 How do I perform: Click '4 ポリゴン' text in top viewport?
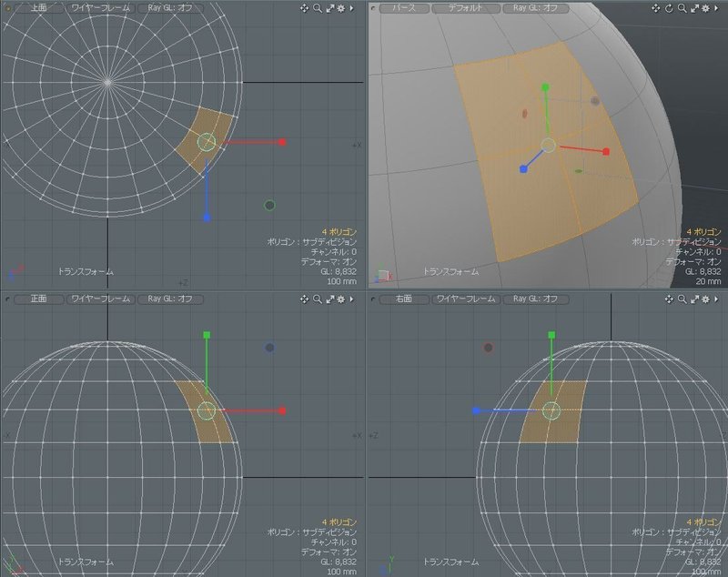coord(339,232)
